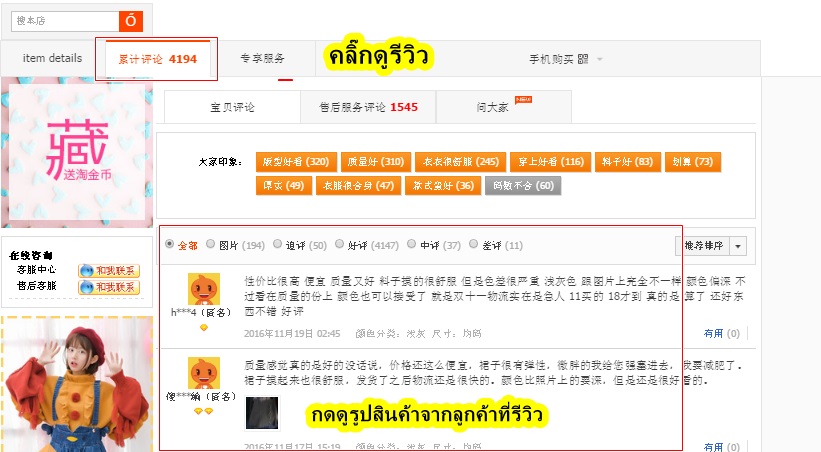The height and width of the screenshot is (452, 821).
Task: Open the 手机购买 QR code icon
Action: coord(583,59)
